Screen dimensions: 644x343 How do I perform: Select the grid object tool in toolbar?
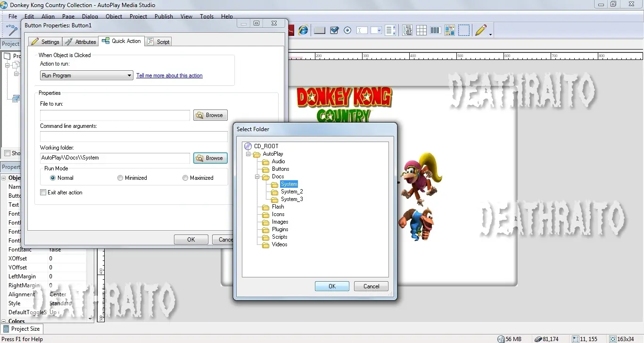click(x=421, y=30)
